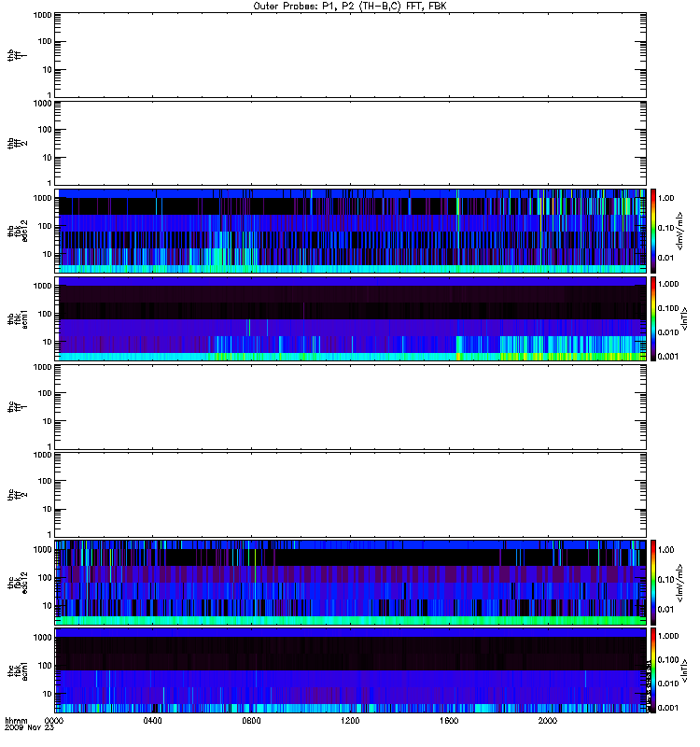Click "0.100" on the thb scm1 color bar scale
Viewport: 700px width, 747px height.
tap(668, 308)
